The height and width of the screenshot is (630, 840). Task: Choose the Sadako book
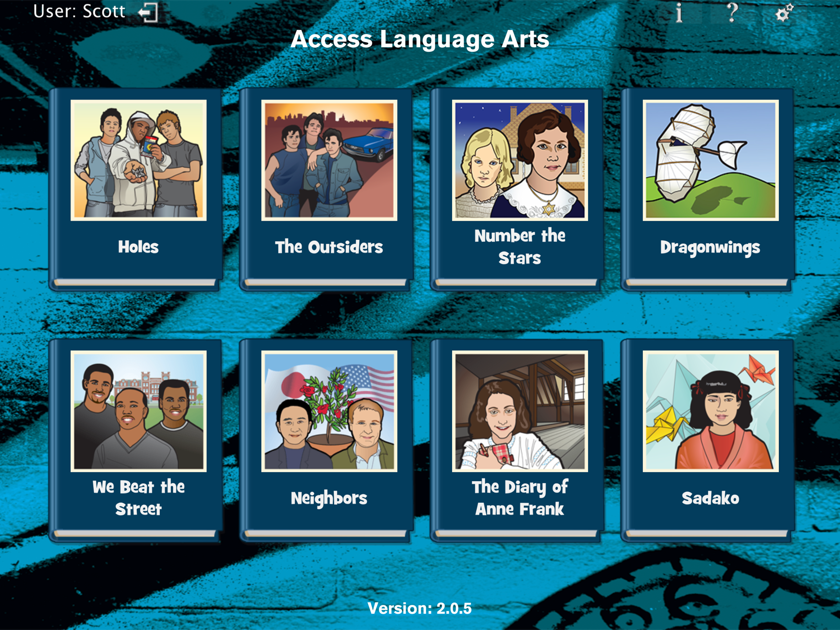(708, 441)
